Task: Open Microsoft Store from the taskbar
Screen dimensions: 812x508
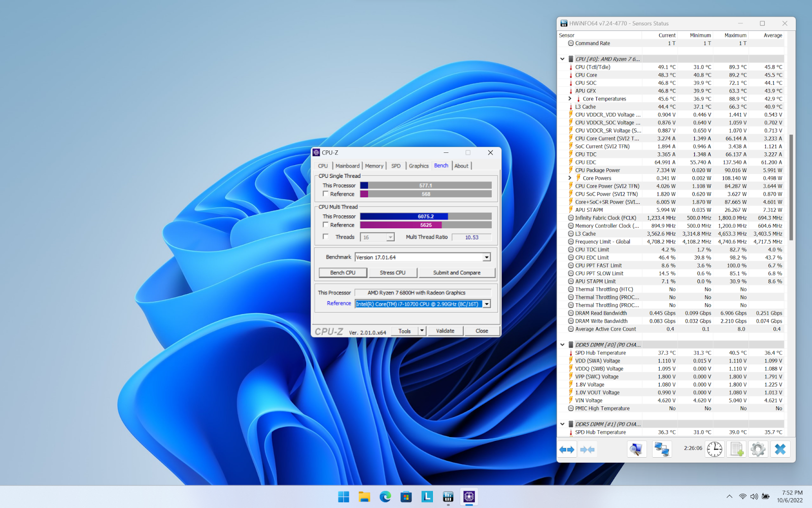Action: coord(406,497)
